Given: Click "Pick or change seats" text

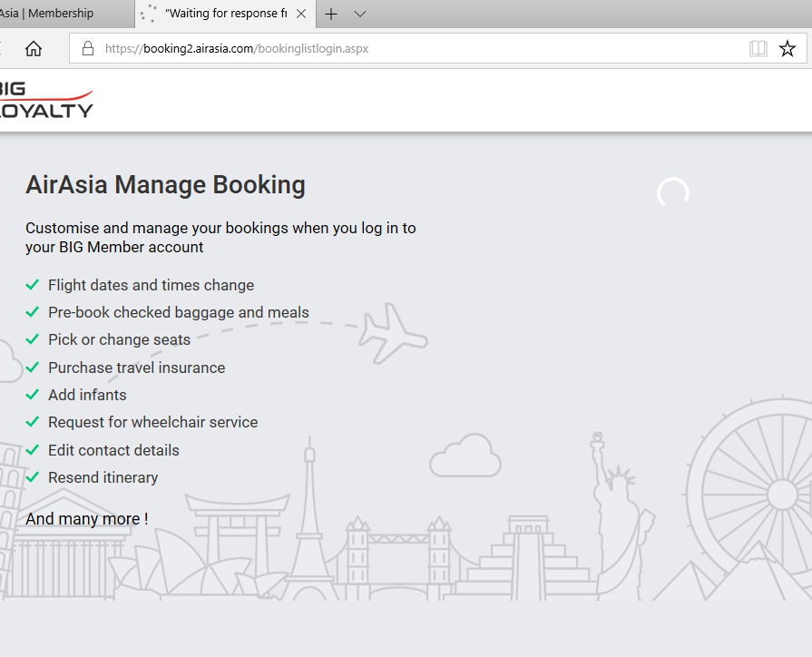Looking at the screenshot, I should [x=119, y=339].
